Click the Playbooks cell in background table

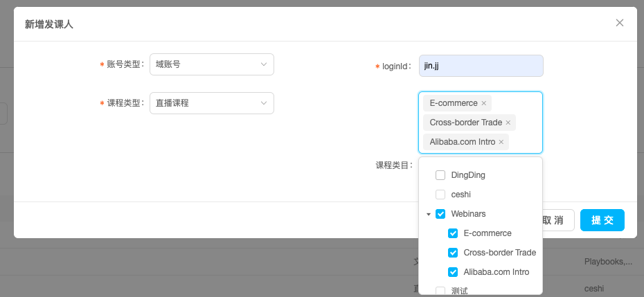tap(608, 261)
